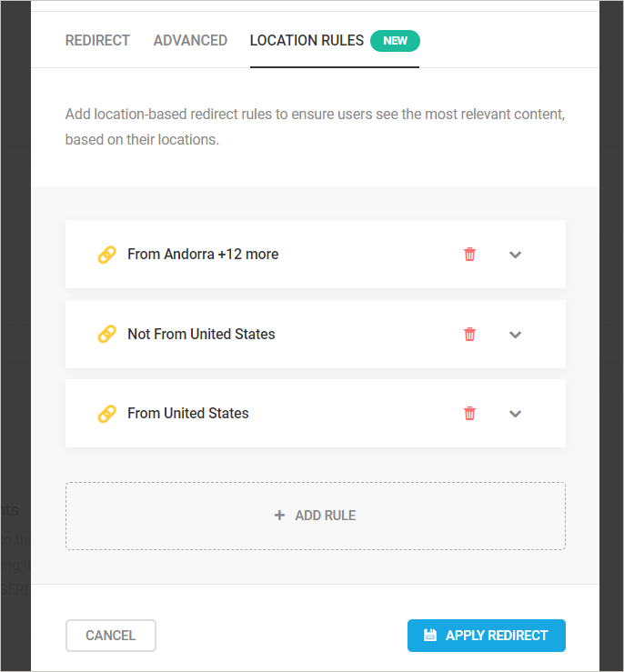Expand the From Andorra +12 more rule
This screenshot has width=624, height=672.
pos(515,255)
